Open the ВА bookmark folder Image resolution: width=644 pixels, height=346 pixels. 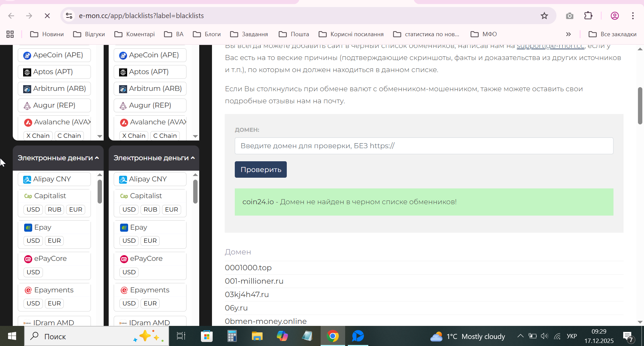174,34
